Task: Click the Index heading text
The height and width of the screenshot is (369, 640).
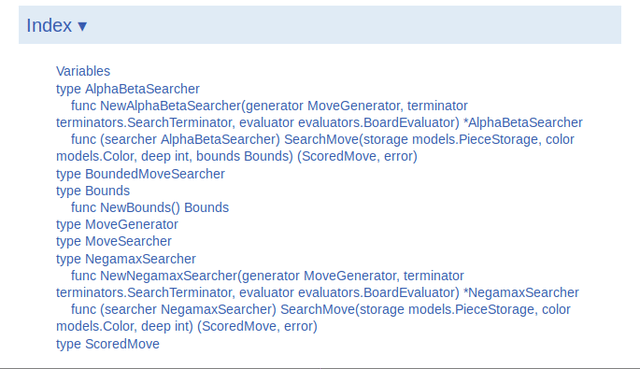Action: coord(49,26)
